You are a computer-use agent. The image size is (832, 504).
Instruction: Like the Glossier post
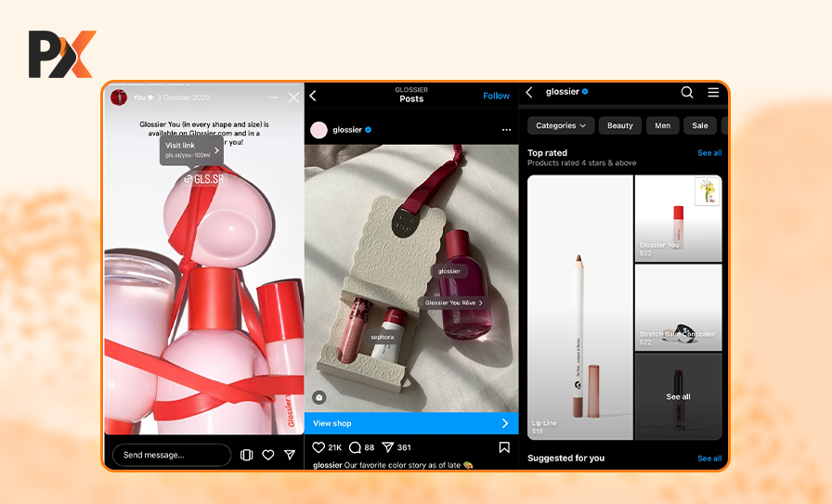pyautogui.click(x=318, y=447)
